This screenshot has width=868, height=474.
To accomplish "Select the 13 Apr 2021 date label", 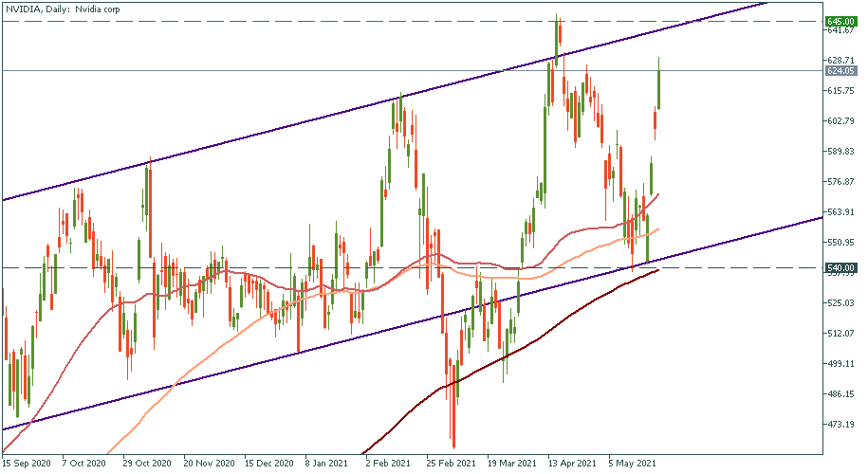I will coord(572,465).
